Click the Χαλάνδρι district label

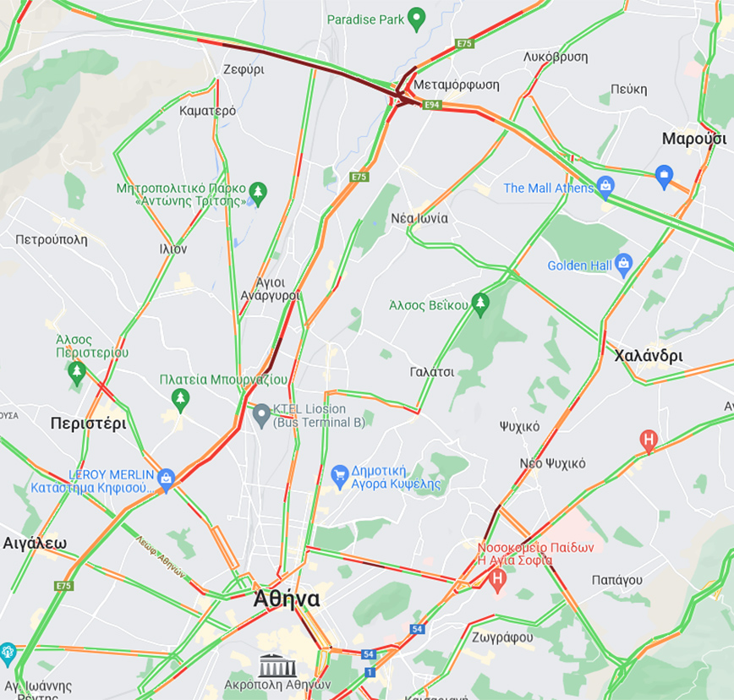pos(649,356)
